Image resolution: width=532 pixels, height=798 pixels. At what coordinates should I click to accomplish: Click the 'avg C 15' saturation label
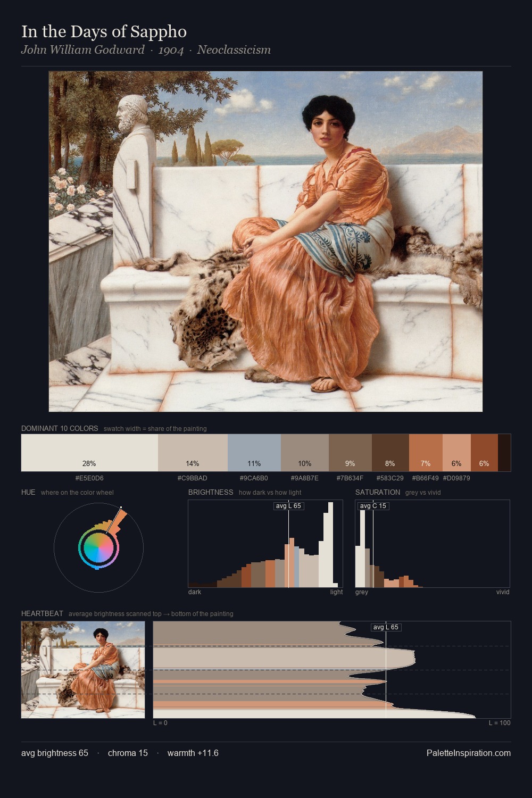[x=373, y=506]
